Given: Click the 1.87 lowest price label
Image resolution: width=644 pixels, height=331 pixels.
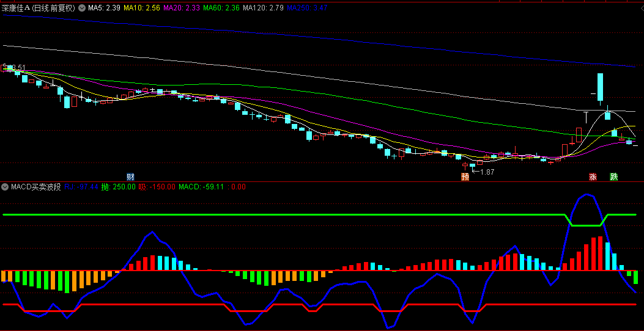Looking at the screenshot, I should [x=487, y=172].
